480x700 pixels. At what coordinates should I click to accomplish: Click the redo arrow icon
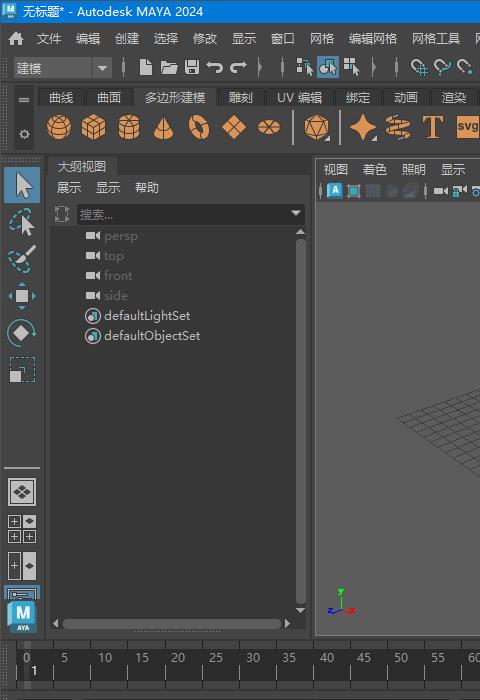(238, 67)
